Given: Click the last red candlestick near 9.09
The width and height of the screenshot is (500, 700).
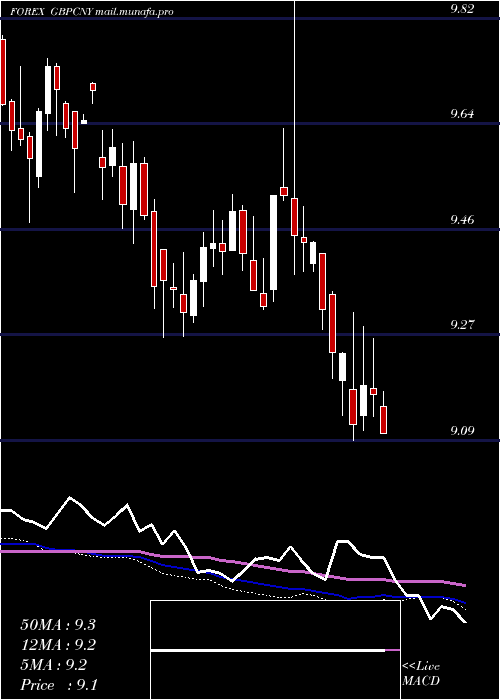Looking at the screenshot, I should pyautogui.click(x=383, y=420).
